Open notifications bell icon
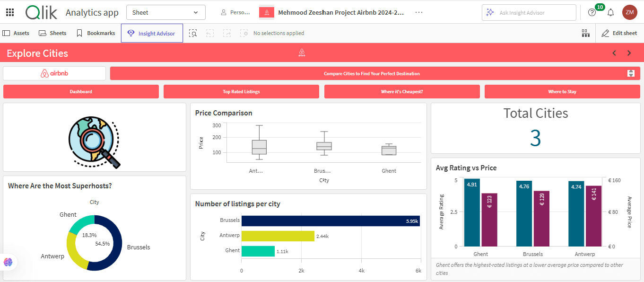 [x=611, y=12]
